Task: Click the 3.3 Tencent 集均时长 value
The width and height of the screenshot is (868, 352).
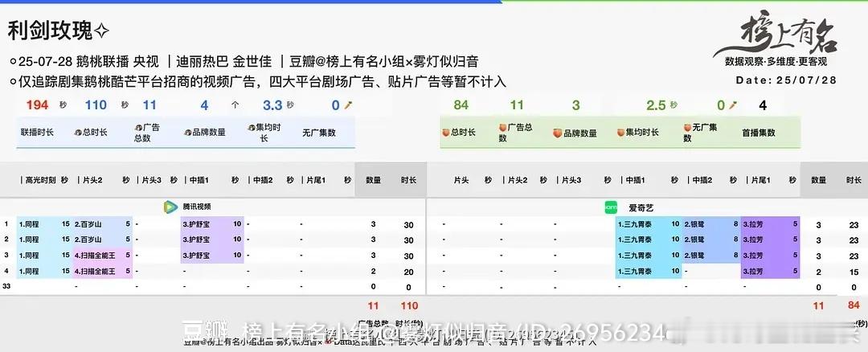Action: point(272,105)
